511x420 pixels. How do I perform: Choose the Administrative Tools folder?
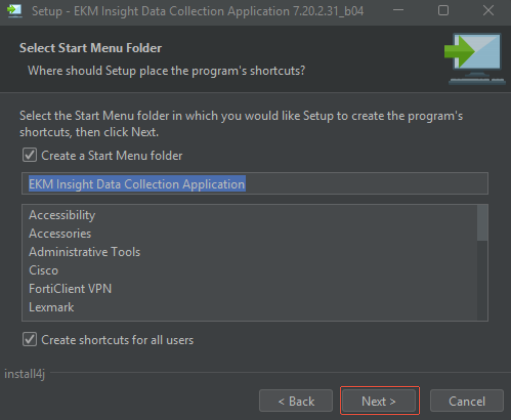(84, 252)
